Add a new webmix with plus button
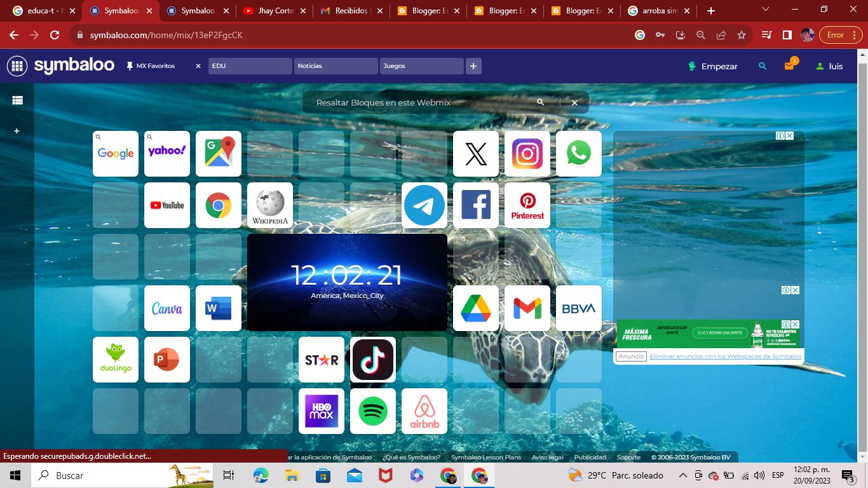Image resolution: width=868 pixels, height=488 pixels. point(473,66)
